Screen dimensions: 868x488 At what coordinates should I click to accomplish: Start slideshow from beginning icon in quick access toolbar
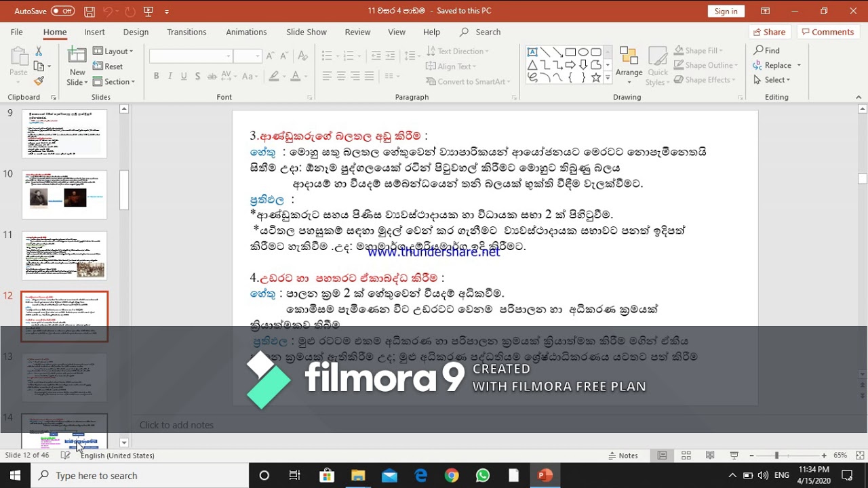pos(149,12)
